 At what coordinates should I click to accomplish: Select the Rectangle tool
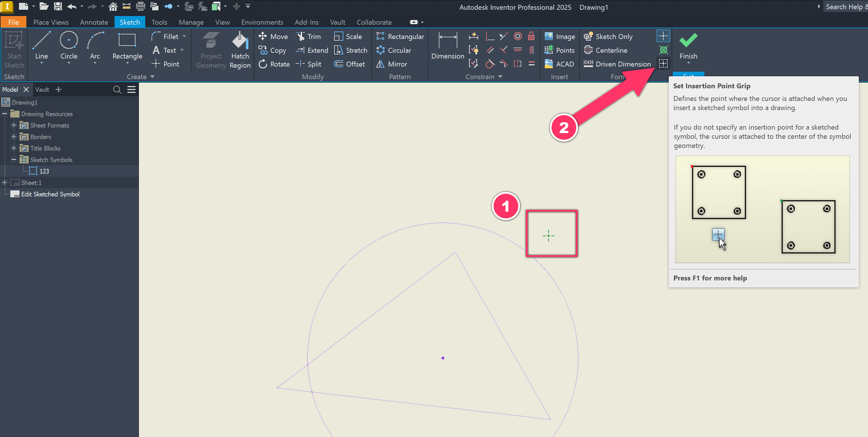click(x=126, y=46)
